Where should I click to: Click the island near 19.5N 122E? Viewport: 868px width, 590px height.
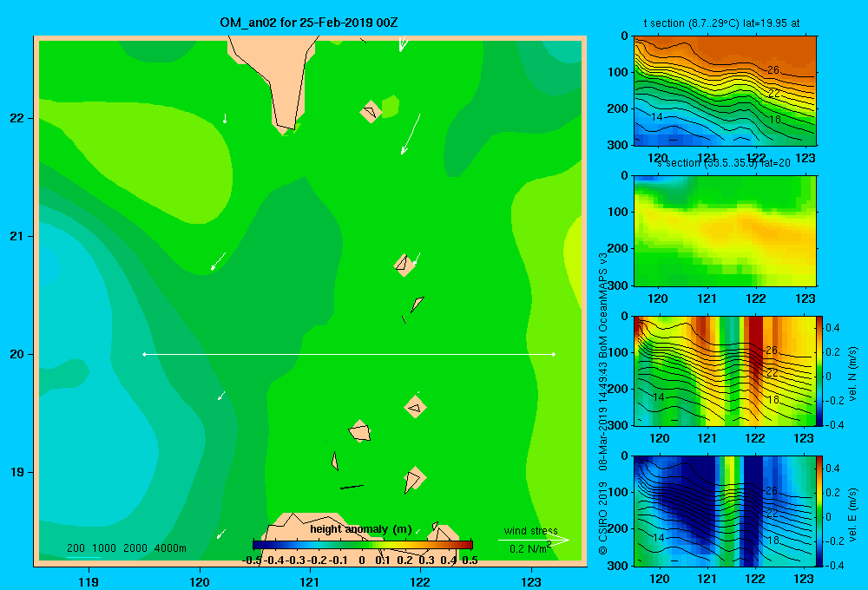click(x=415, y=407)
